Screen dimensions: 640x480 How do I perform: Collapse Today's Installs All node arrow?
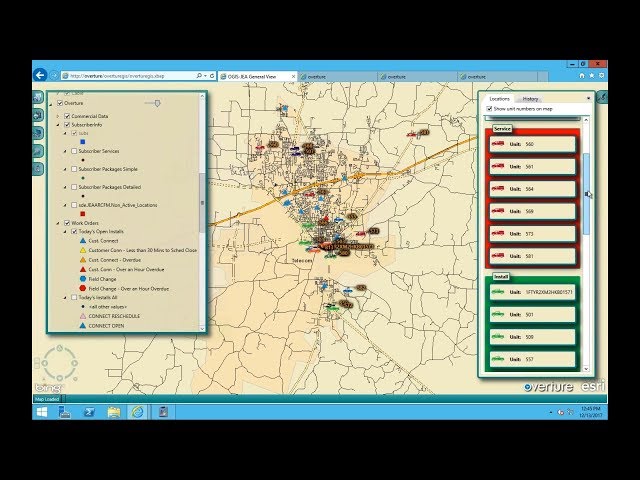[x=65, y=298]
